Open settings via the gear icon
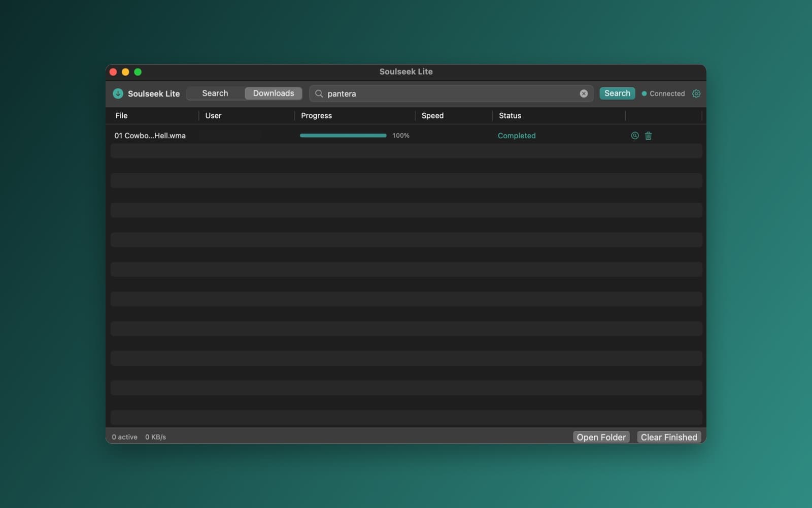The height and width of the screenshot is (508, 812). [x=696, y=93]
